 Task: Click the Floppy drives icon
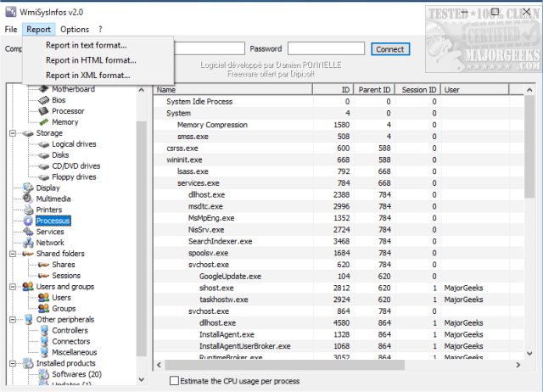coord(43,177)
